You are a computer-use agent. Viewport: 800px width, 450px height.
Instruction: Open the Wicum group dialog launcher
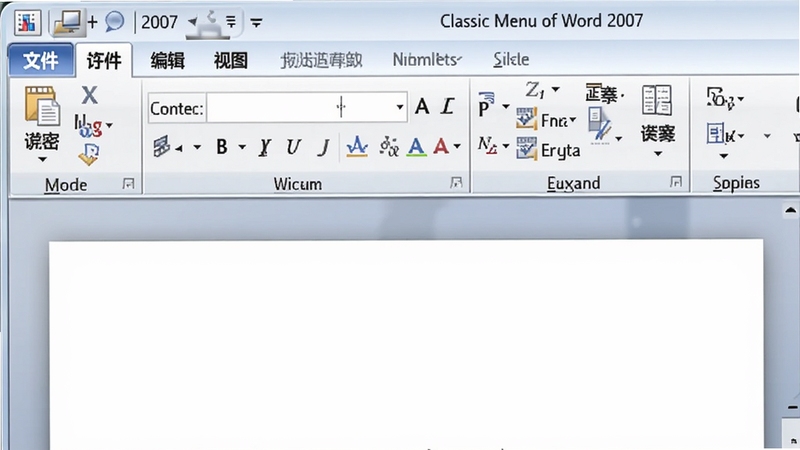[x=456, y=183]
